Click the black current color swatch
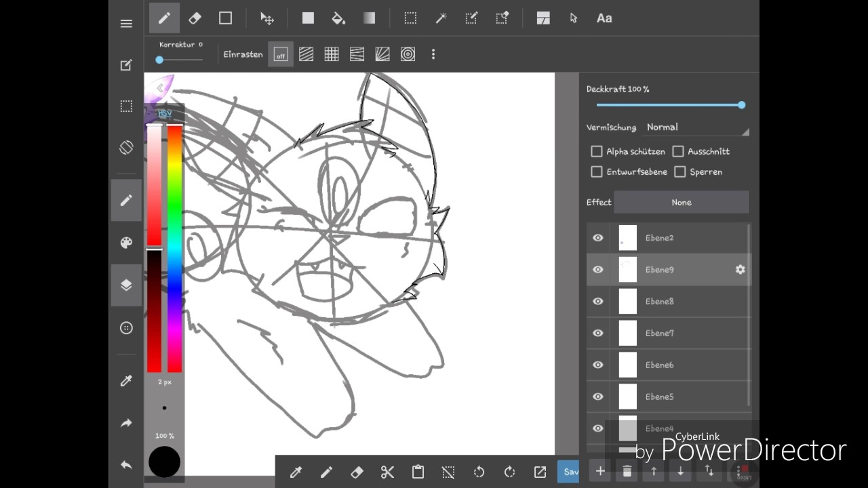The image size is (868, 488). coord(164,462)
